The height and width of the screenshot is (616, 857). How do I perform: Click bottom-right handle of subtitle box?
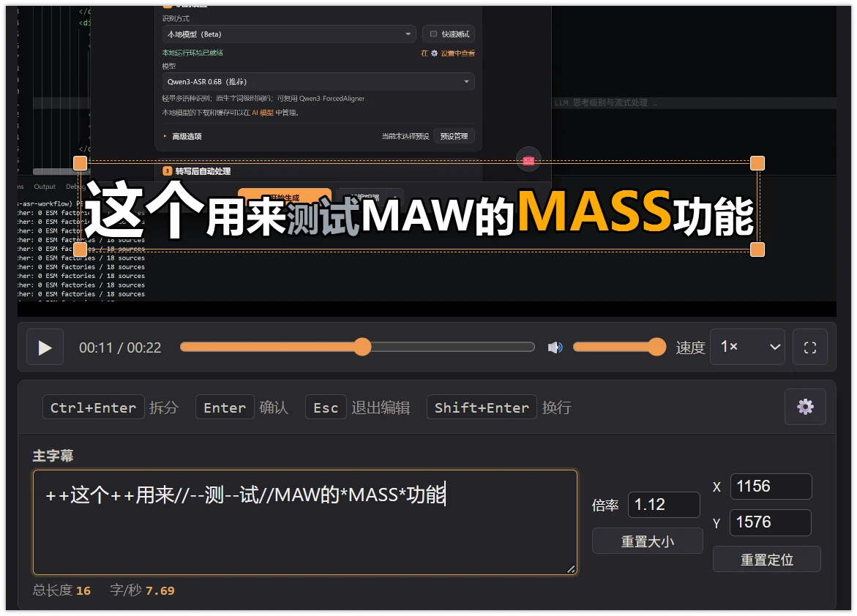coord(757,249)
